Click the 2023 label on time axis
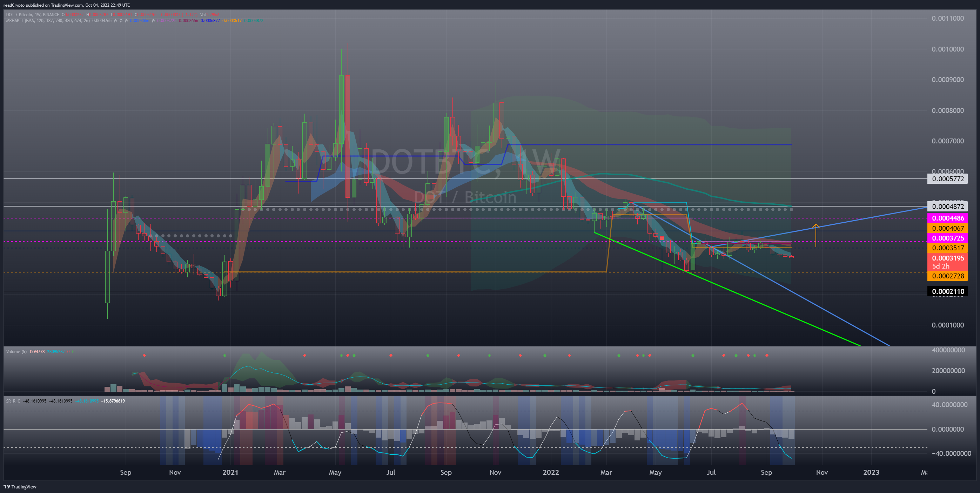The width and height of the screenshot is (980, 493). click(x=871, y=472)
